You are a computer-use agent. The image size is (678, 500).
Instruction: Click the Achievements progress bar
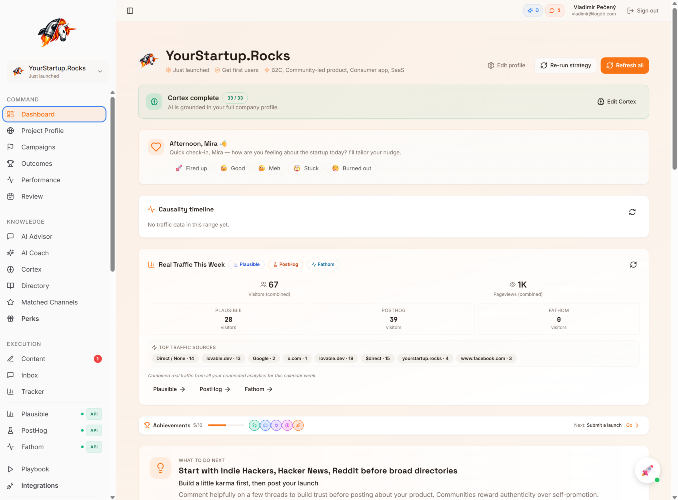pyautogui.click(x=225, y=425)
